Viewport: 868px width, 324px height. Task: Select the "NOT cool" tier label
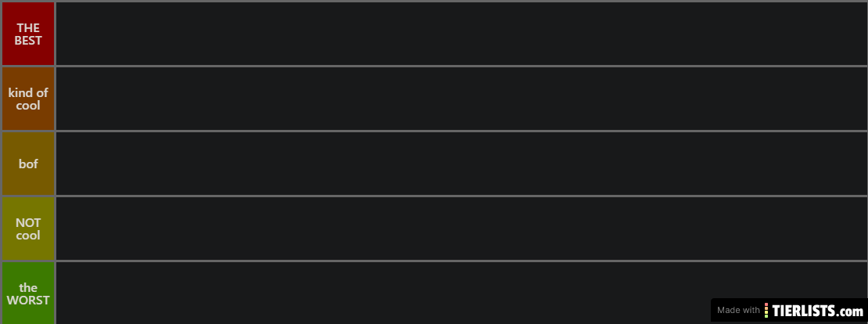point(28,229)
